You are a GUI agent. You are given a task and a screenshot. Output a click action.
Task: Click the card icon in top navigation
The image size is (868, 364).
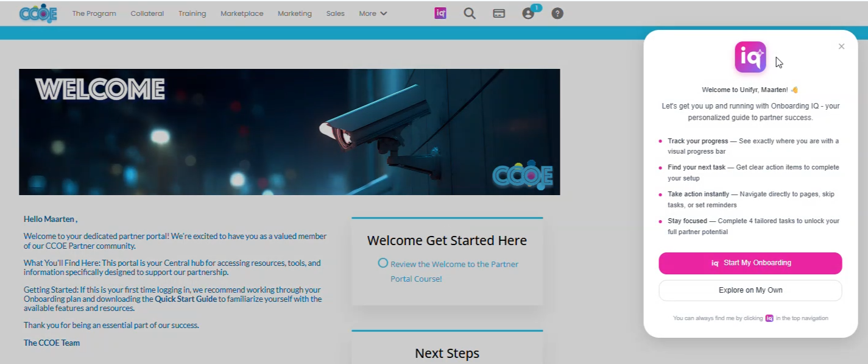(x=499, y=13)
